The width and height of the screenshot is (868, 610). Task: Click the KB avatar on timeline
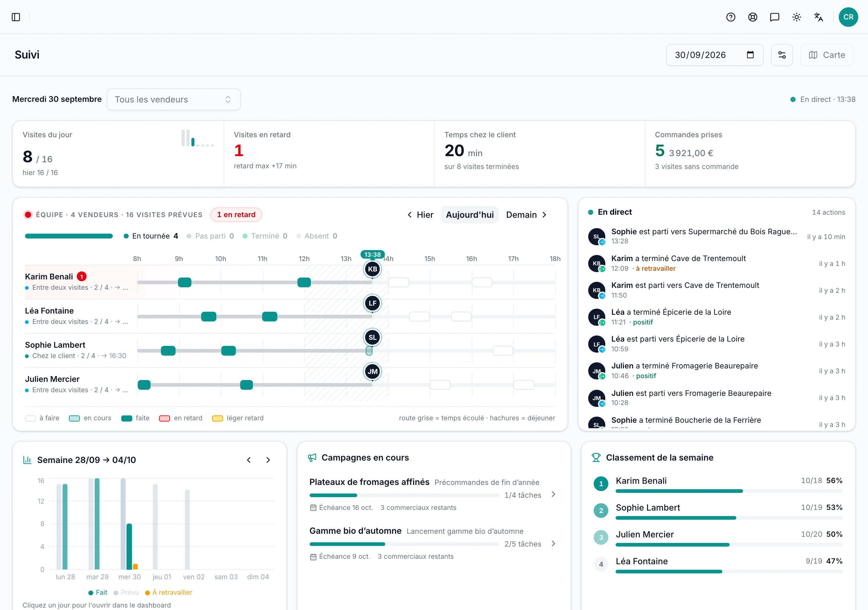point(372,269)
